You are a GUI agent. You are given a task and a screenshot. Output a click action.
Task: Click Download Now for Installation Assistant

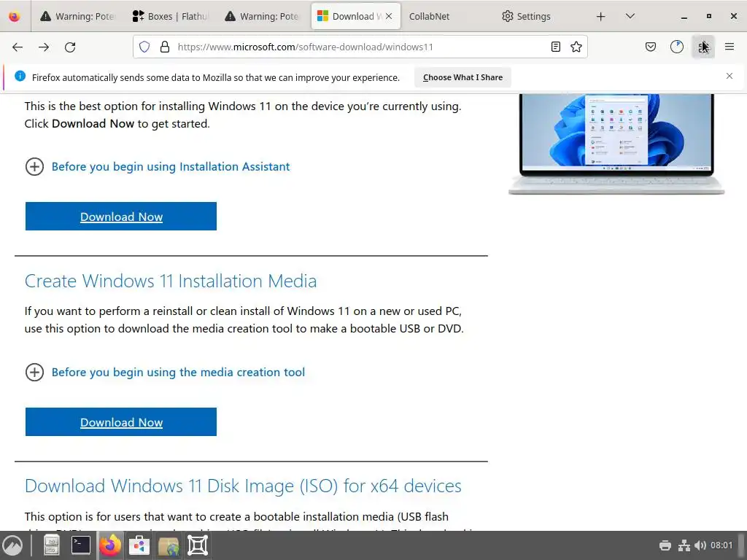coord(121,216)
